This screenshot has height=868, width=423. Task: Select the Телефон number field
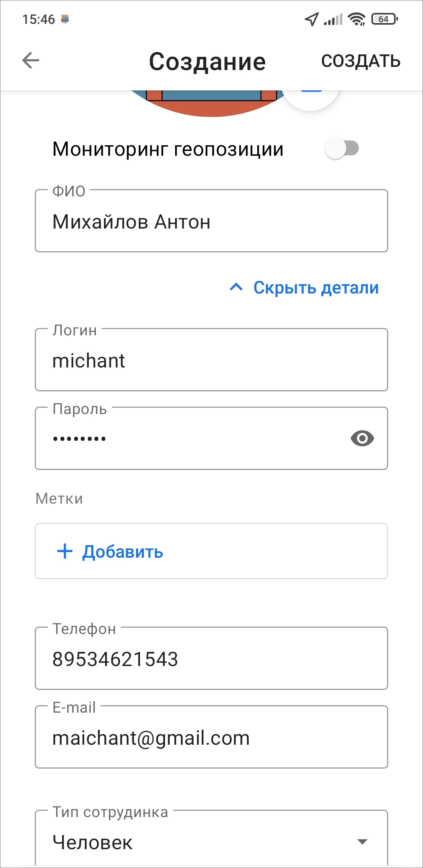tap(211, 659)
